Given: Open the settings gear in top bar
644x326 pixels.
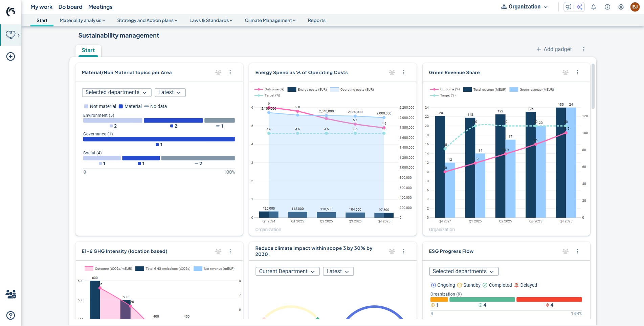Looking at the screenshot, I should (x=621, y=7).
